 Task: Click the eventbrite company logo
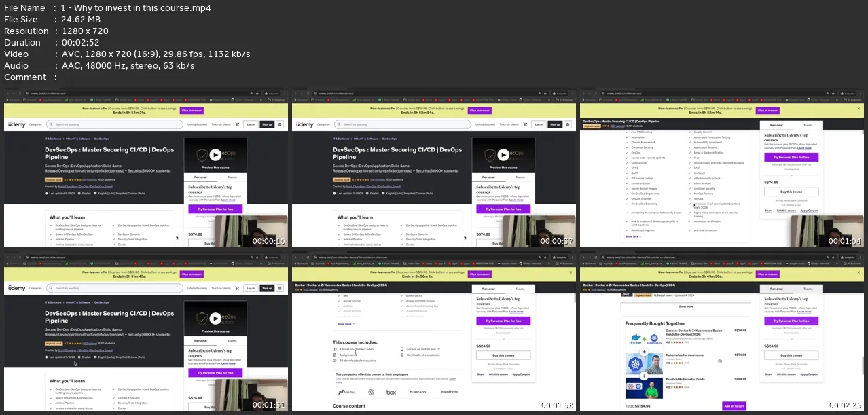(448, 392)
